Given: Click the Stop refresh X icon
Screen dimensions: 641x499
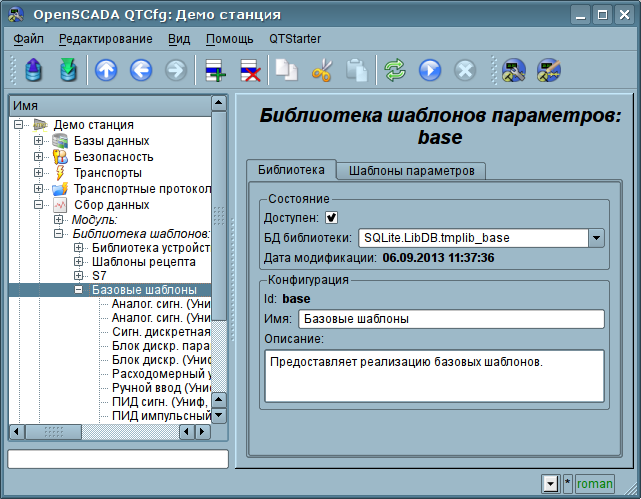Looking at the screenshot, I should [x=465, y=70].
